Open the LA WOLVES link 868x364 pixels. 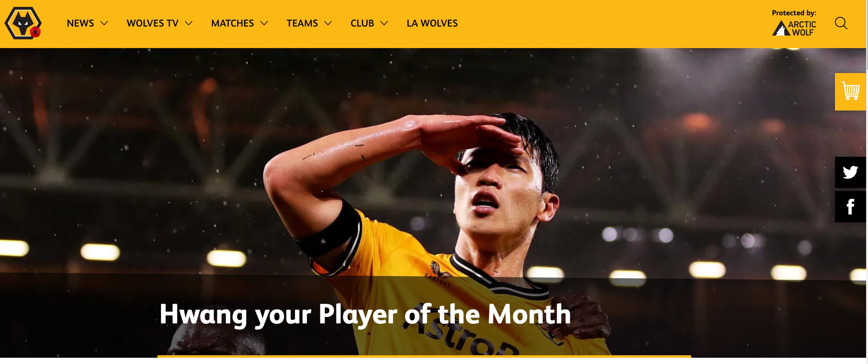432,23
